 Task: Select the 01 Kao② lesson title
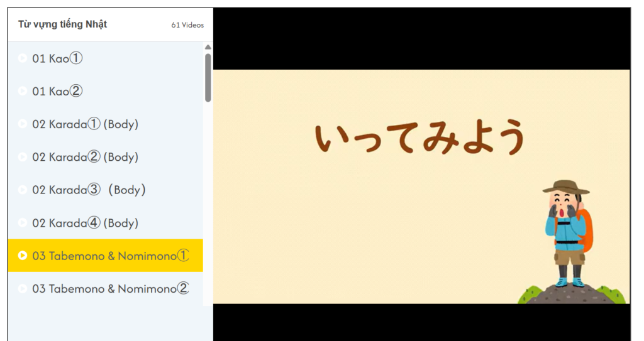click(57, 92)
